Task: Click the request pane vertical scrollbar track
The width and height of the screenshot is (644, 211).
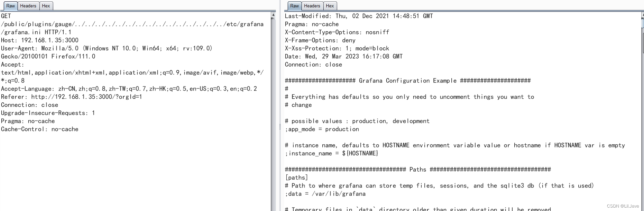Action: (x=273, y=114)
